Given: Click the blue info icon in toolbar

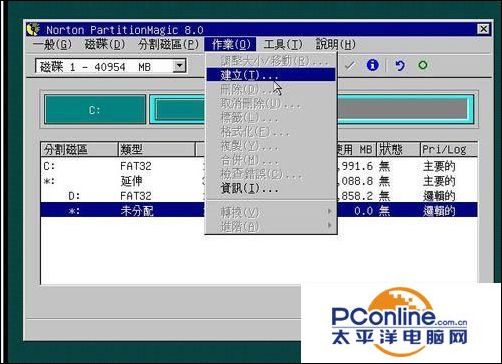Looking at the screenshot, I should pos(372,65).
